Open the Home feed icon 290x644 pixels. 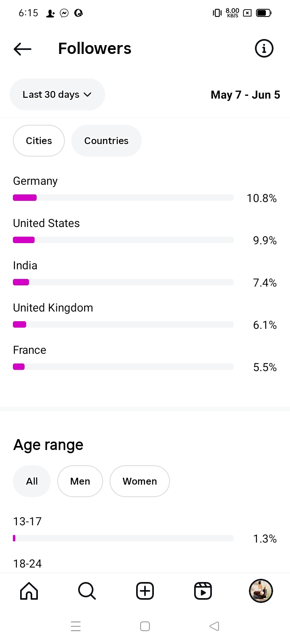coord(29,591)
